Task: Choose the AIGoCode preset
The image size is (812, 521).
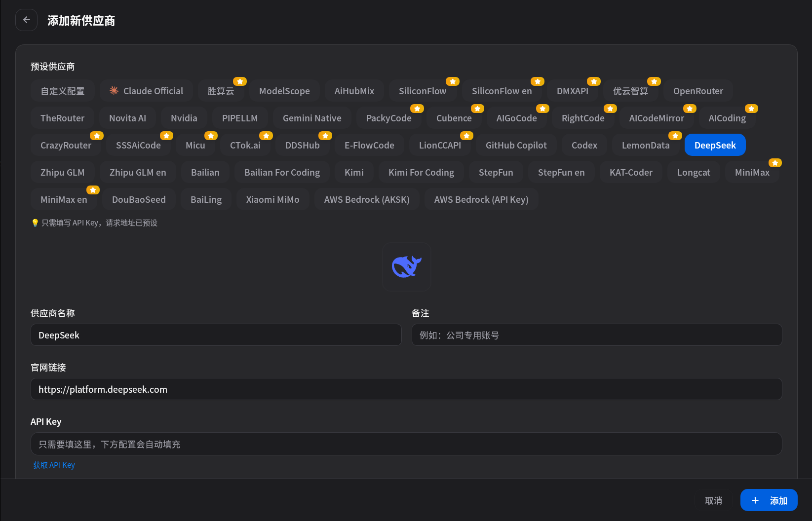Action: point(517,118)
